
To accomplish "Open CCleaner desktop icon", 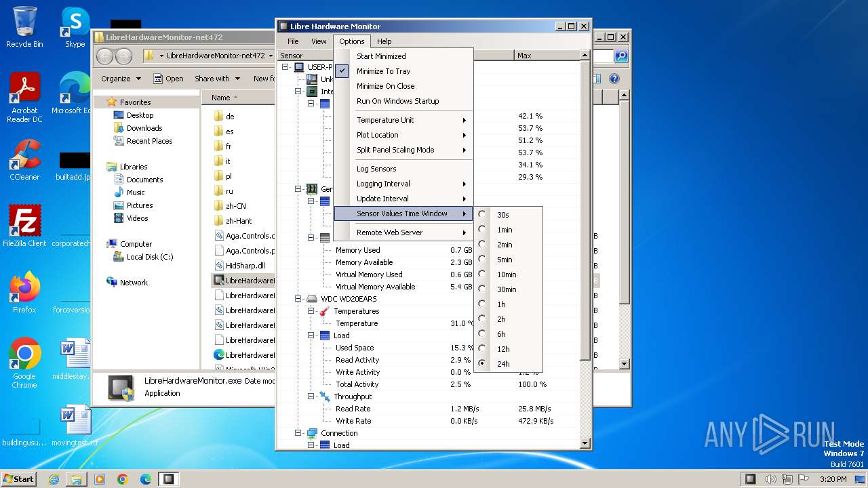I will 24,160.
